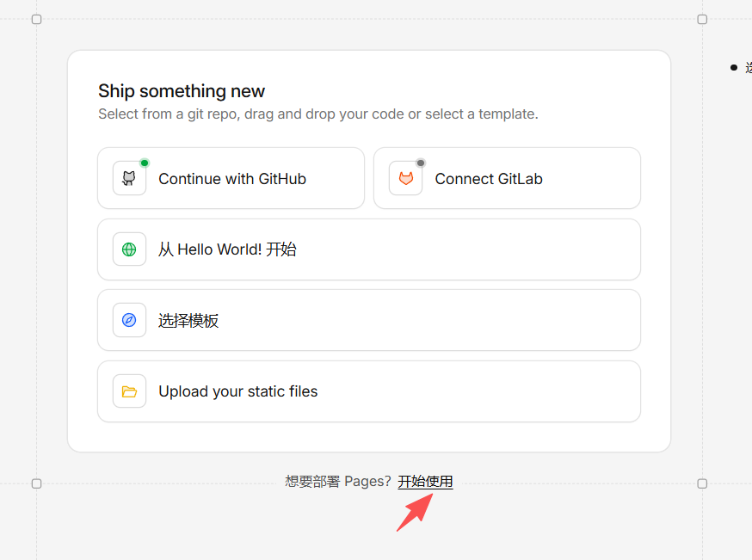
Task: Open the 选择模板 option text
Action: click(188, 321)
